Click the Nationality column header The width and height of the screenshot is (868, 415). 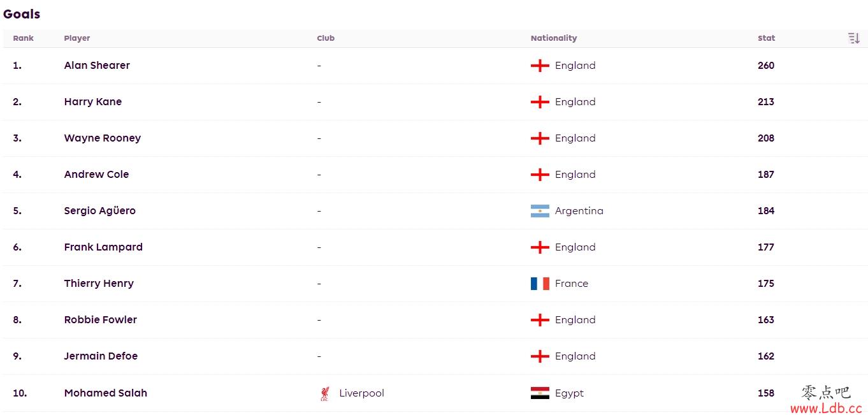click(x=554, y=38)
